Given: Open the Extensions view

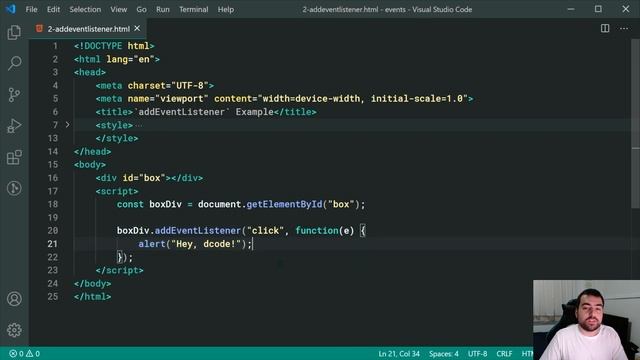Looking at the screenshot, I should click(x=14, y=157).
